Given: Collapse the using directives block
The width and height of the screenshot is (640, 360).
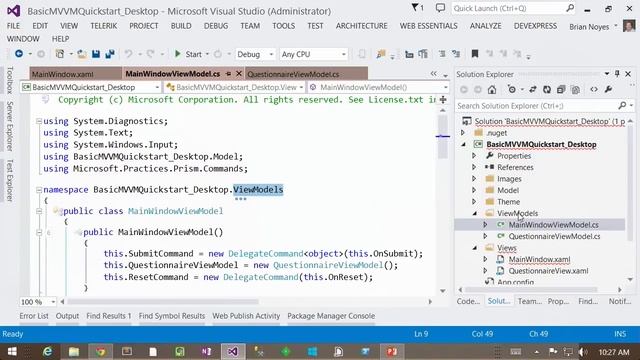Looking at the screenshot, I should coord(39,121).
